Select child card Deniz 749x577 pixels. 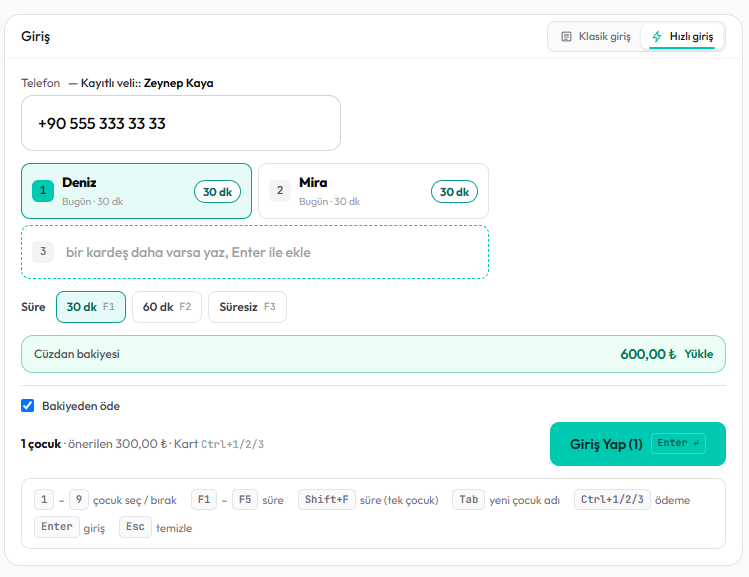coord(136,191)
